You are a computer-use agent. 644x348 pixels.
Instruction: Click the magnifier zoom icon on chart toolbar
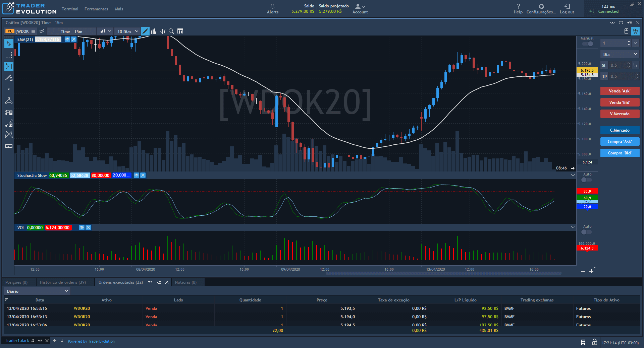171,31
